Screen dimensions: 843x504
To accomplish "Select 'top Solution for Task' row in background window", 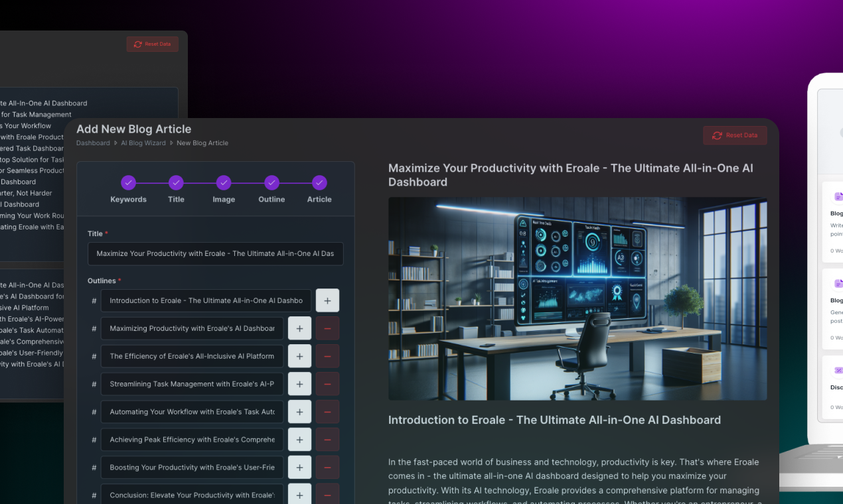I will pos(33,160).
